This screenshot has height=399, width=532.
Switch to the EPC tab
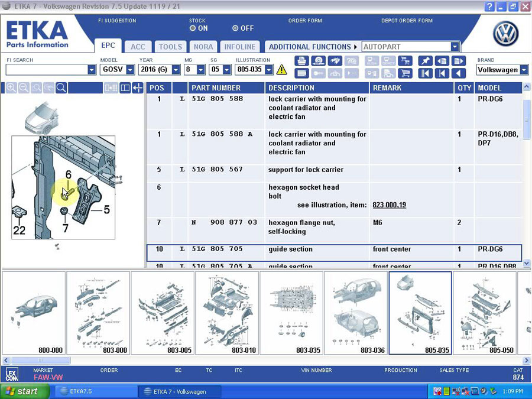(x=108, y=46)
